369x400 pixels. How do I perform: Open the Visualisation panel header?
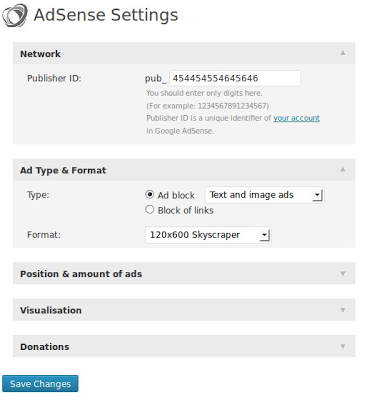pyautogui.click(x=184, y=310)
